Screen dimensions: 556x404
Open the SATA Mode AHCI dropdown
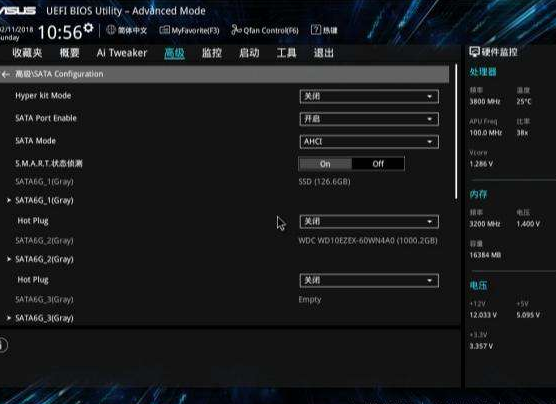tap(369, 142)
